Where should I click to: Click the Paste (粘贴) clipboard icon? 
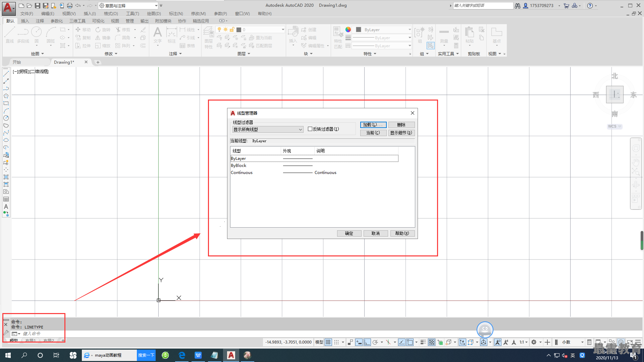470,36
